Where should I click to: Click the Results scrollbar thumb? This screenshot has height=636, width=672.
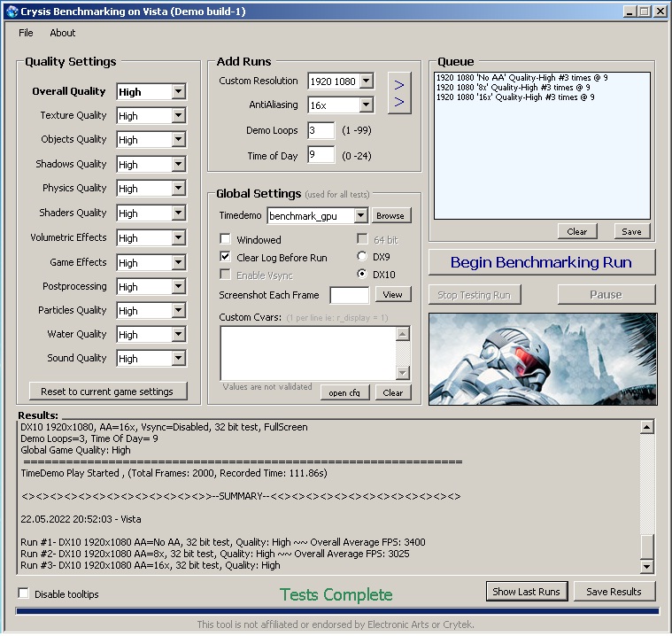(647, 547)
